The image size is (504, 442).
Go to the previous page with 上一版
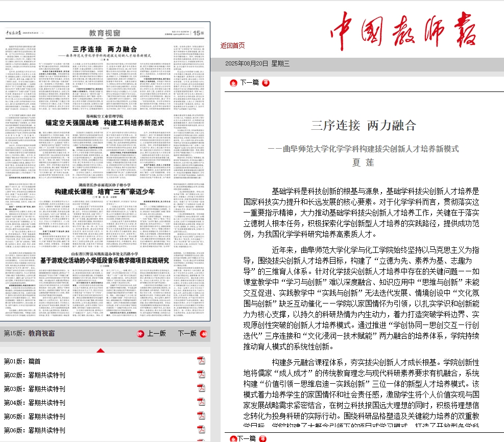click(156, 334)
